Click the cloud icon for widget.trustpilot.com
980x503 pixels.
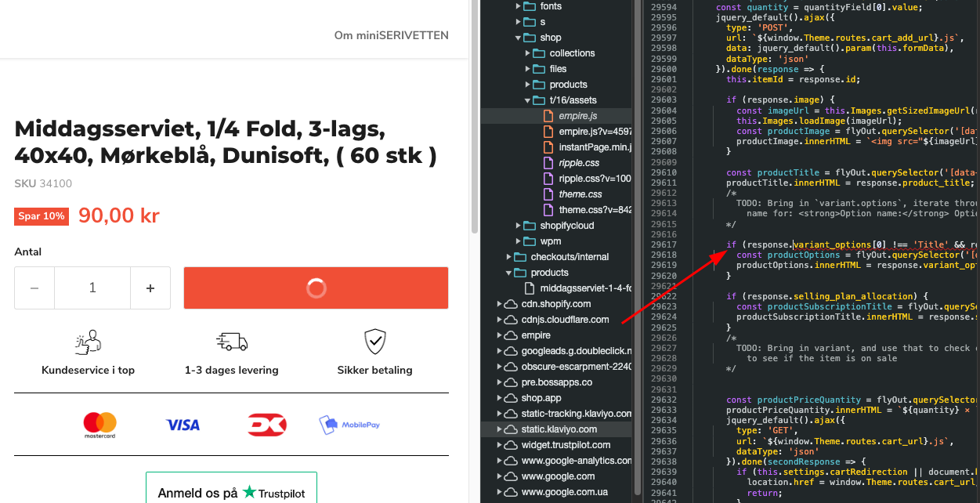coord(511,445)
